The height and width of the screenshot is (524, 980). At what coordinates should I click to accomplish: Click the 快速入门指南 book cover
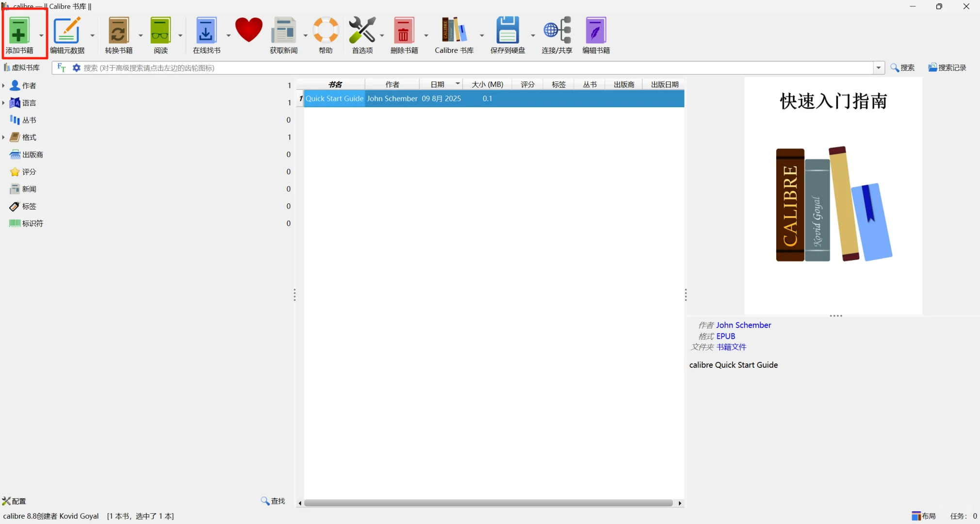[x=833, y=196]
